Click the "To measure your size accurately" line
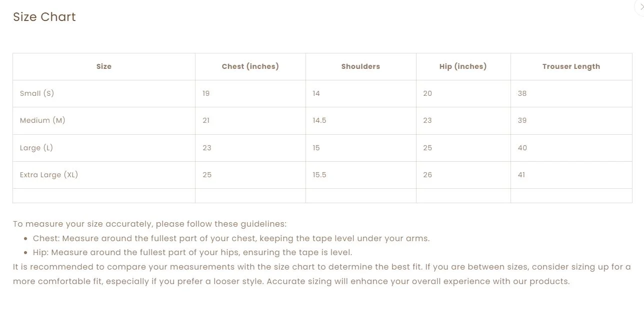 (149, 224)
